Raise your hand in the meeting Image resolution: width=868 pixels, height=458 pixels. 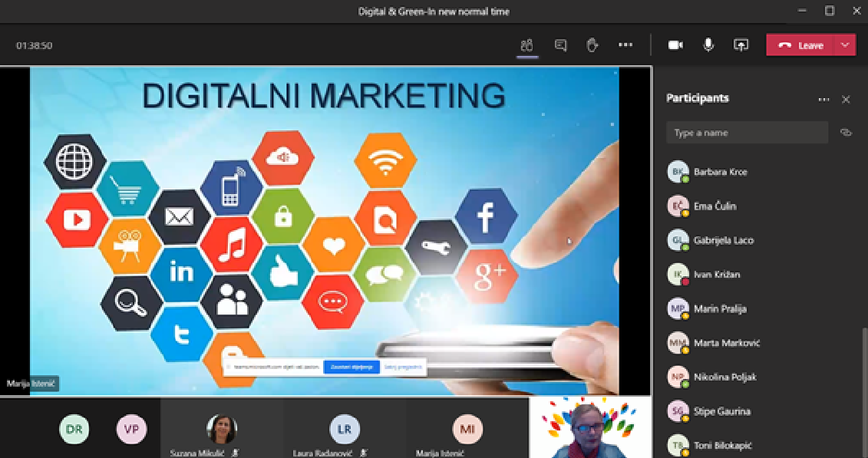(592, 45)
